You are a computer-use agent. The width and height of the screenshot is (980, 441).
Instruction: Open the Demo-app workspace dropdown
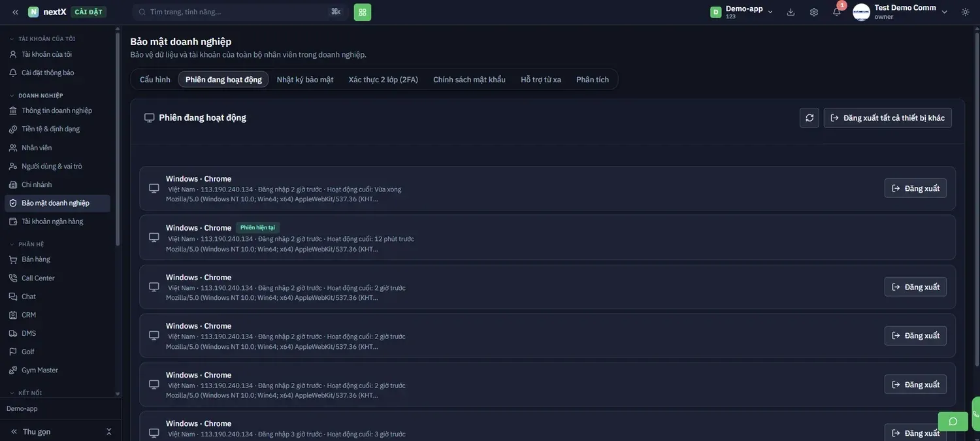[x=742, y=12]
